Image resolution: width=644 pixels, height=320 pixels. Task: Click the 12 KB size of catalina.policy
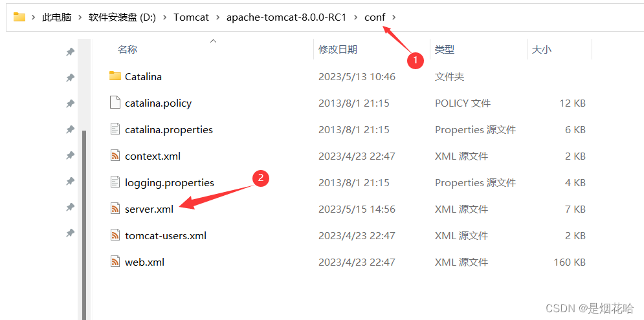(573, 103)
